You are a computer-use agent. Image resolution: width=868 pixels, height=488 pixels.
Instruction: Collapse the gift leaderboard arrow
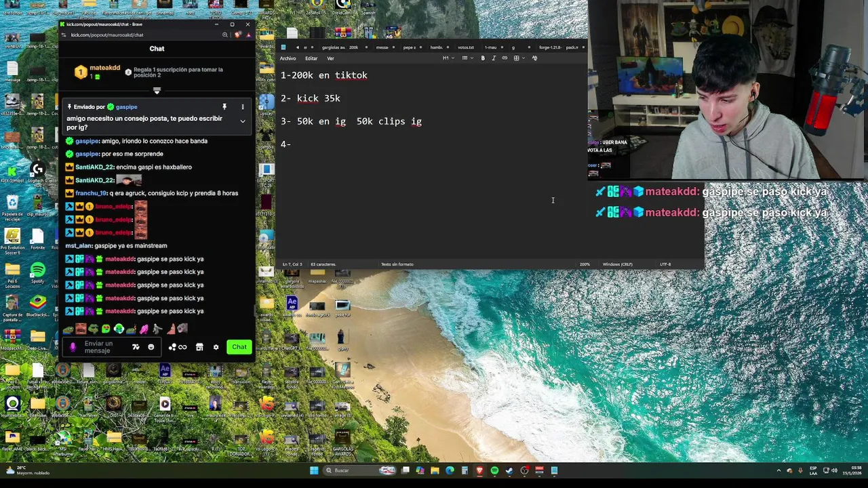[x=157, y=90]
